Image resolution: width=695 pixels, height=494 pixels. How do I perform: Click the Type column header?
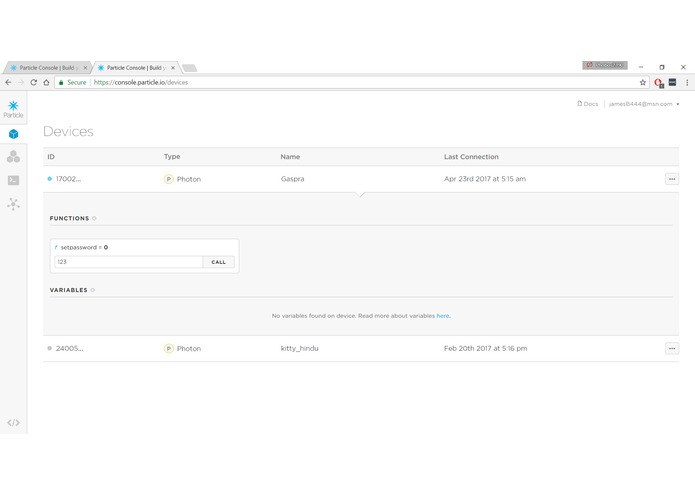coord(172,157)
